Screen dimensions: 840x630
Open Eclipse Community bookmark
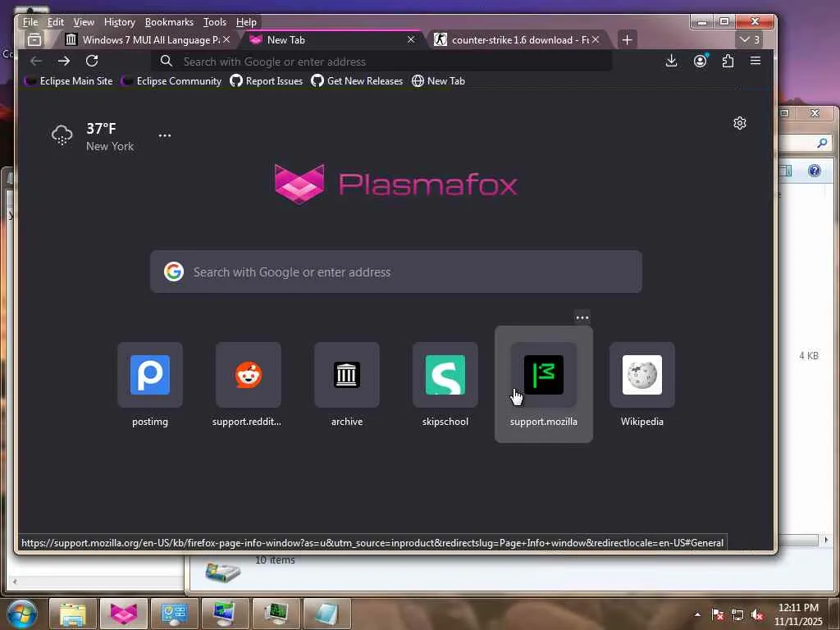pos(171,81)
